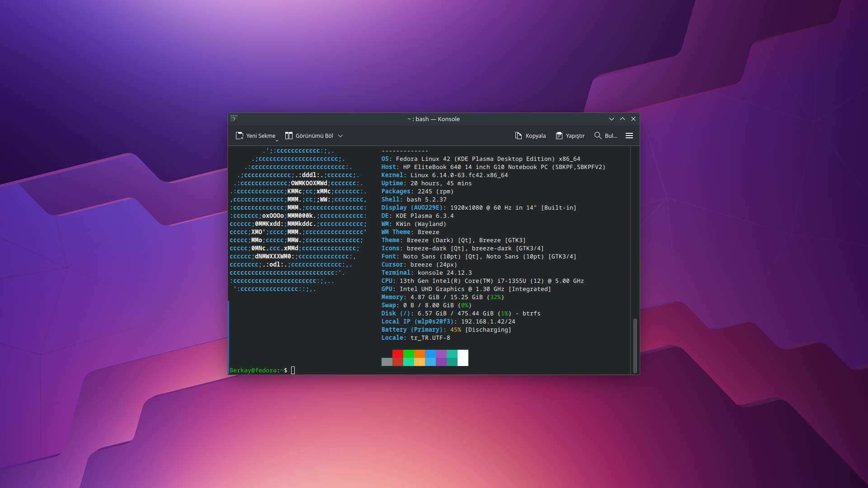Open the small arrow under Yeni Sekme
The height and width of the screenshot is (488, 868).
point(277,141)
